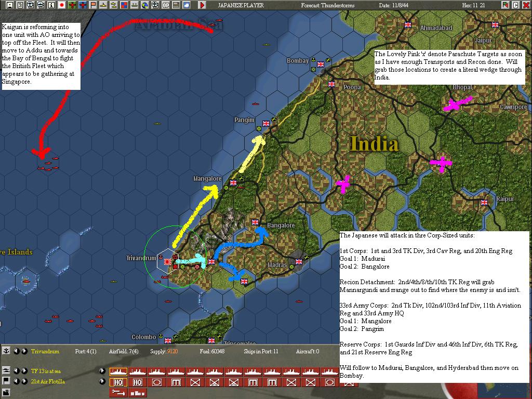
Task: Click 'Aircraft: 0' value
Action: pyautogui.click(x=308, y=351)
